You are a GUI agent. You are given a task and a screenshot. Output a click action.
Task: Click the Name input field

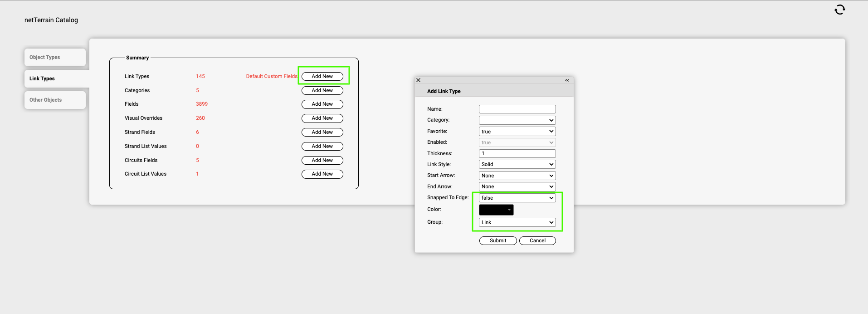[517, 109]
